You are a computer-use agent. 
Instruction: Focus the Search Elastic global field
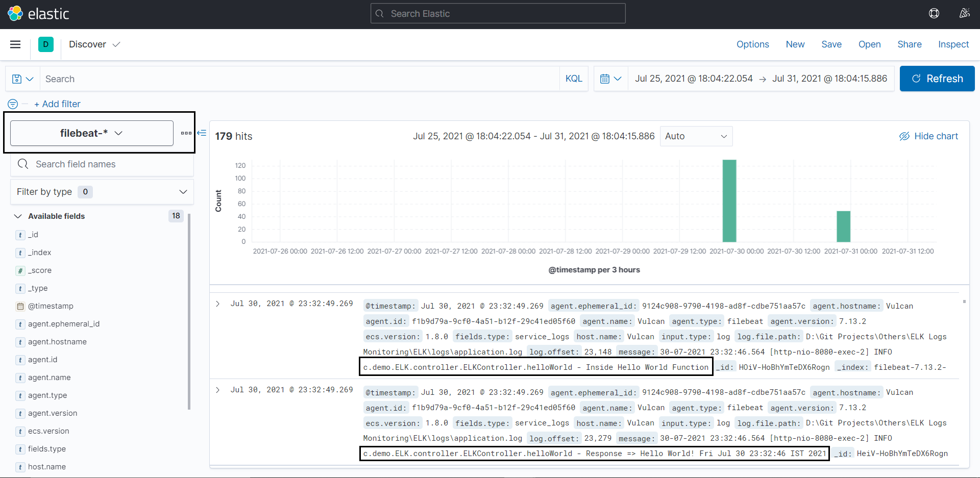(x=498, y=14)
